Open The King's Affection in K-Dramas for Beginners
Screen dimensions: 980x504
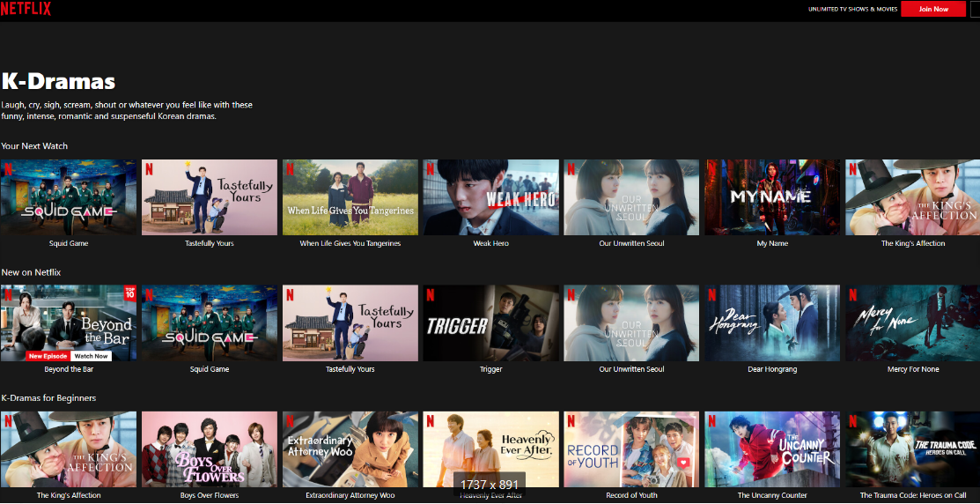click(69, 448)
